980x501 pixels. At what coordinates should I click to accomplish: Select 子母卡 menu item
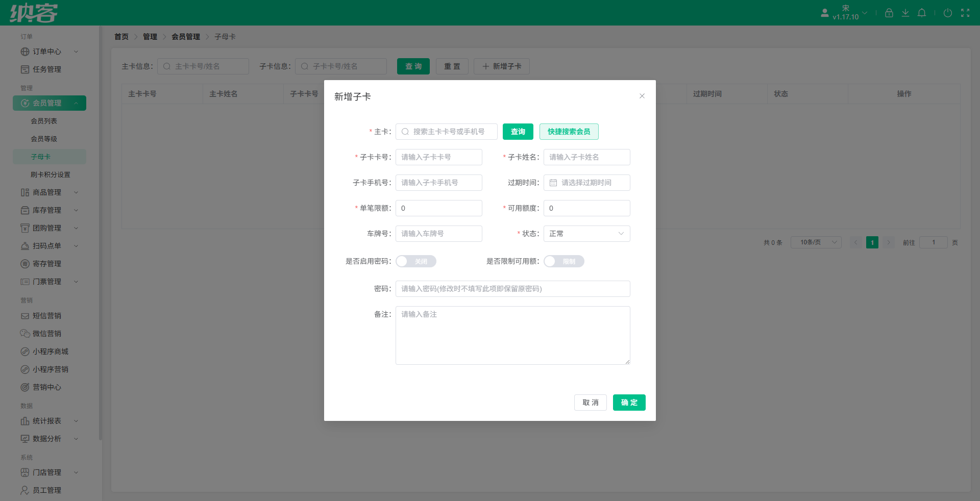pyautogui.click(x=50, y=157)
